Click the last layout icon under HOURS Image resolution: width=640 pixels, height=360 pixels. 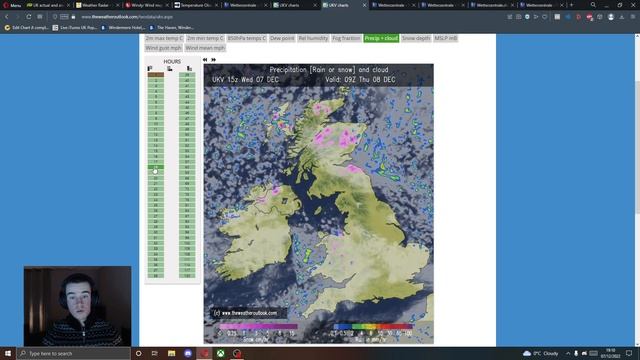click(x=189, y=68)
